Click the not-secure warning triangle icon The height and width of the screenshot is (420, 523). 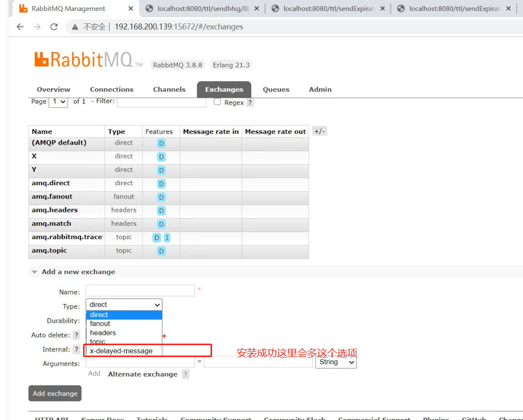tap(75, 27)
